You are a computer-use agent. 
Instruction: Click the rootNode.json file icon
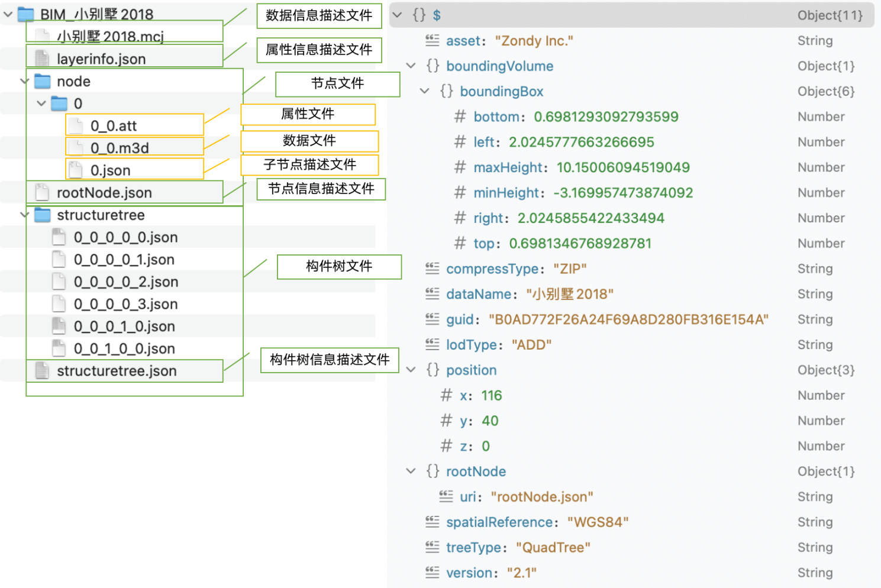click(x=42, y=192)
